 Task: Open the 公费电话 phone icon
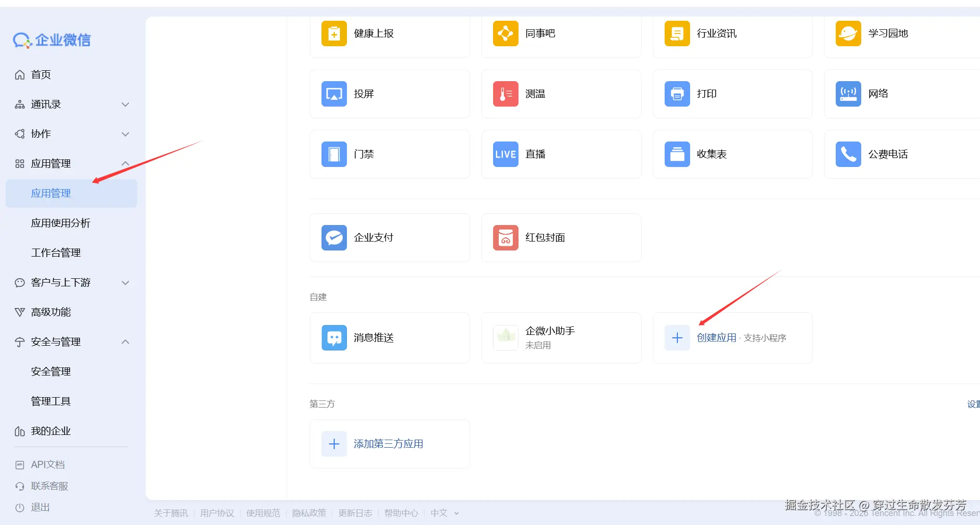click(848, 154)
